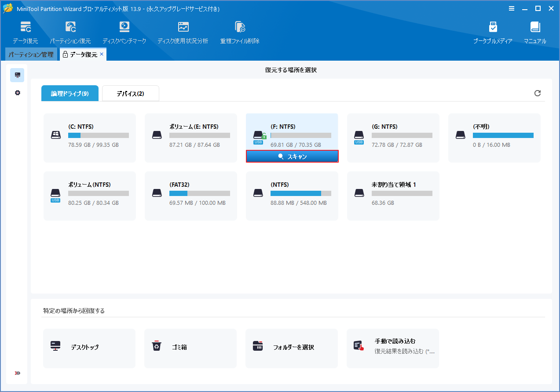This screenshot has height=392, width=560.
Task: Open scan settings gear in the sidebar
Action: click(x=18, y=93)
